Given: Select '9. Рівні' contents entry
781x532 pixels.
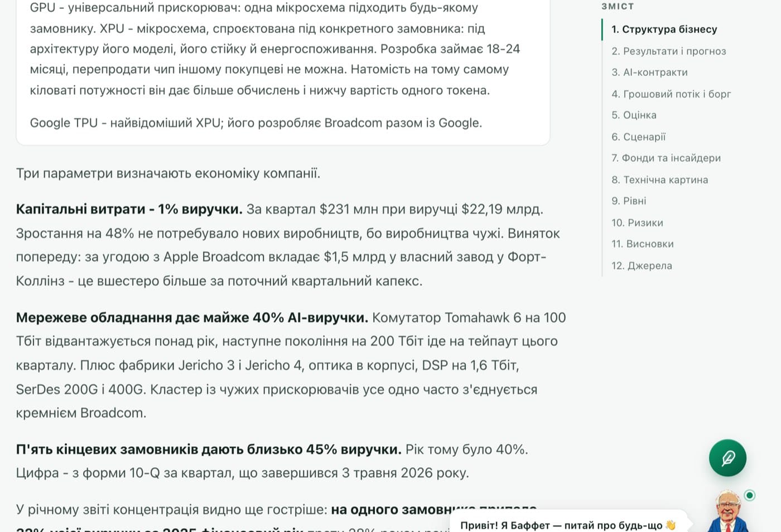Looking at the screenshot, I should coord(629,201).
